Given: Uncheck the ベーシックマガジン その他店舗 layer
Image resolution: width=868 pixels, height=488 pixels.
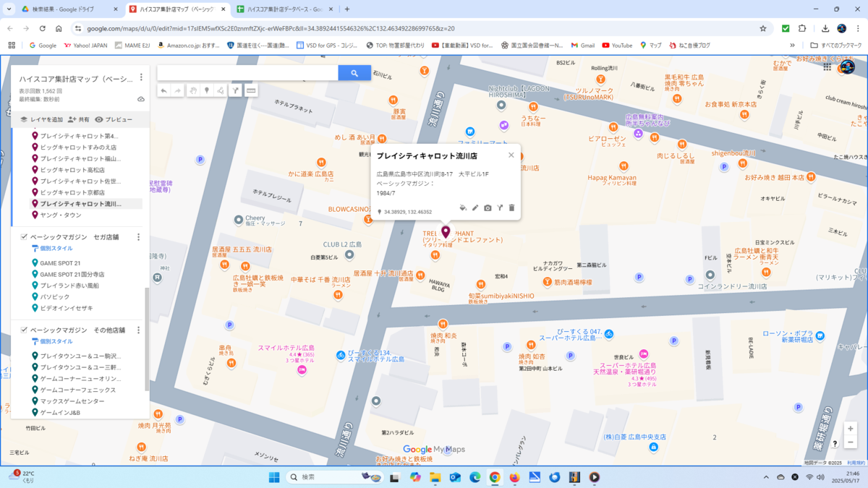Looking at the screenshot, I should click(x=24, y=330).
